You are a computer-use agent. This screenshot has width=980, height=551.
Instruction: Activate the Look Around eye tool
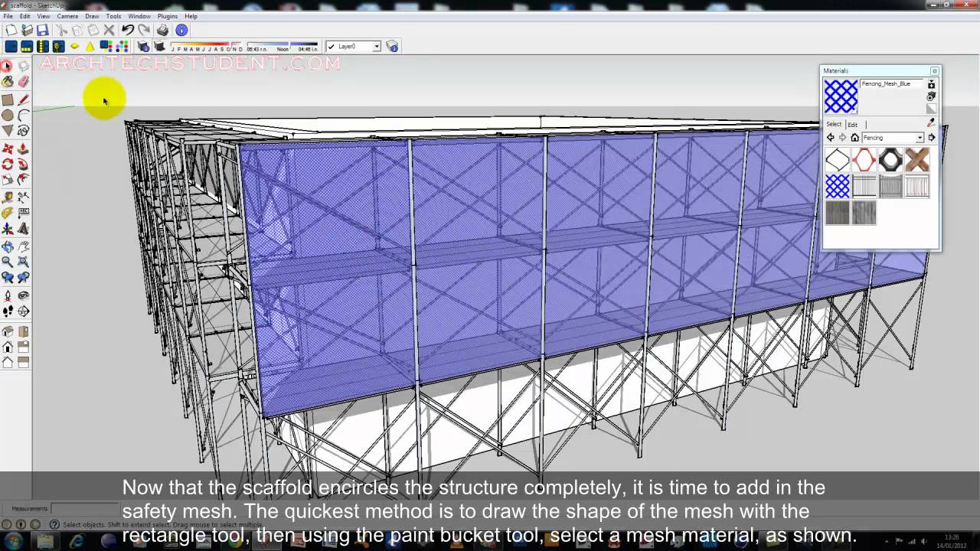click(x=24, y=295)
